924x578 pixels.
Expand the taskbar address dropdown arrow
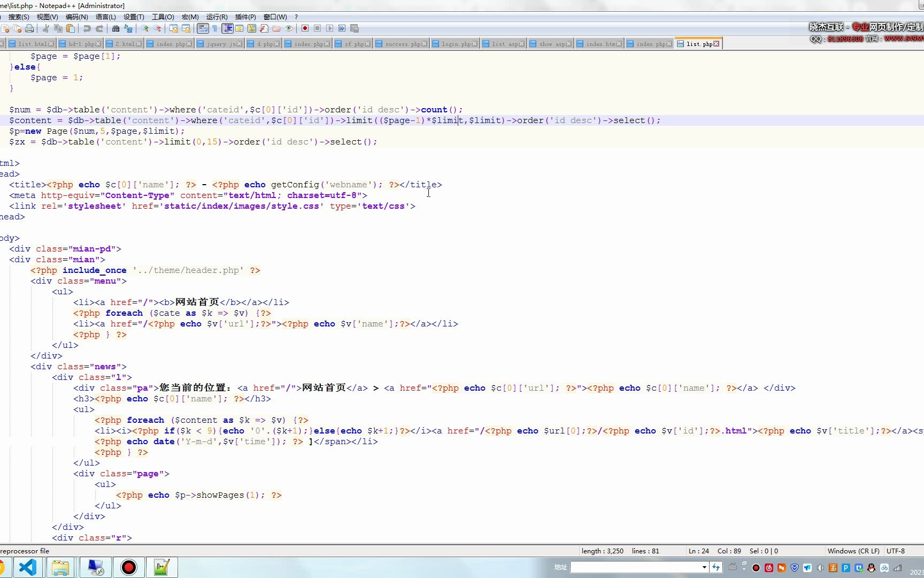point(704,567)
